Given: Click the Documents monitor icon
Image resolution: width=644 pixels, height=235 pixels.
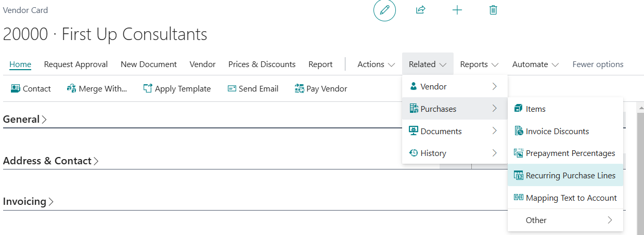Looking at the screenshot, I should tap(414, 131).
